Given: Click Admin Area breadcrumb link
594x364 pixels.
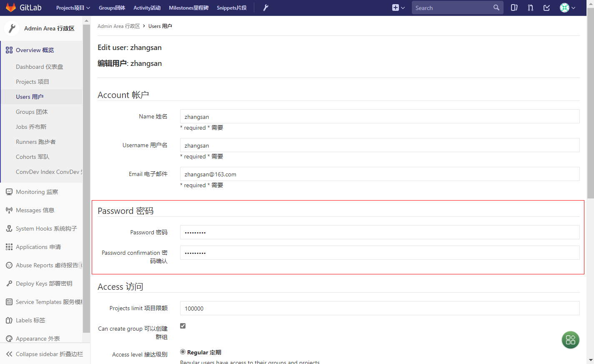Looking at the screenshot, I should (119, 26).
